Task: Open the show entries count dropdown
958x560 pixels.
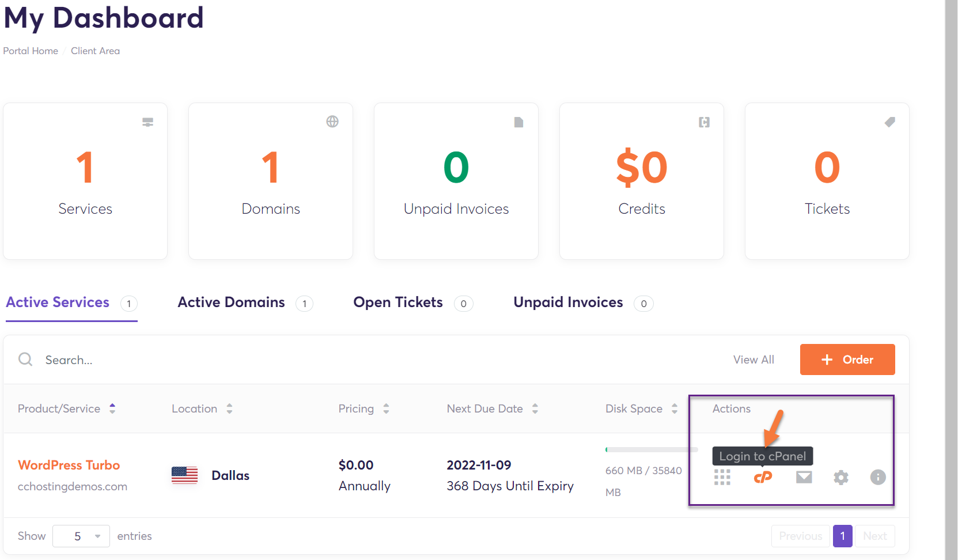Action: coord(81,536)
